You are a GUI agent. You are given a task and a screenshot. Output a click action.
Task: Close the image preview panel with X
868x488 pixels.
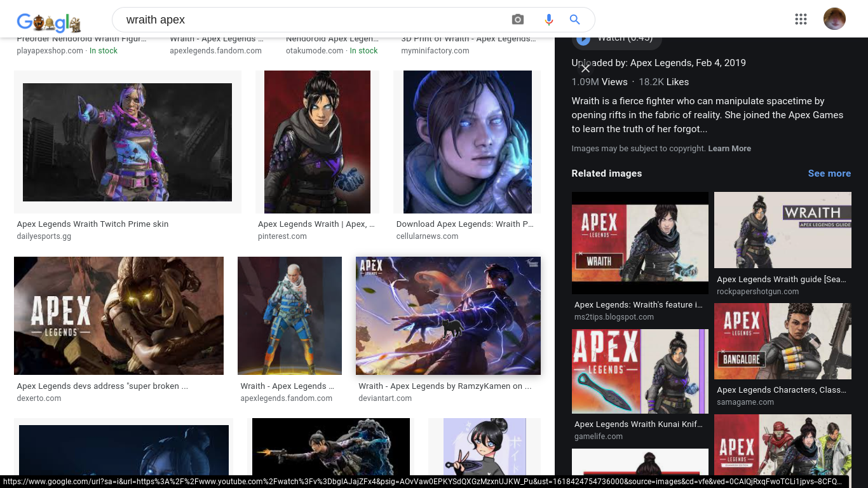pyautogui.click(x=585, y=68)
